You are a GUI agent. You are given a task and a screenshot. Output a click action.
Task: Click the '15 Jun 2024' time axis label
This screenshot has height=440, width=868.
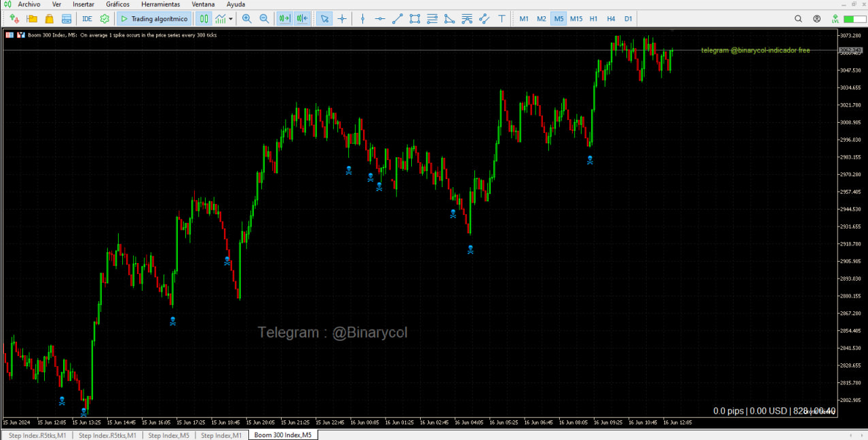tap(17, 422)
